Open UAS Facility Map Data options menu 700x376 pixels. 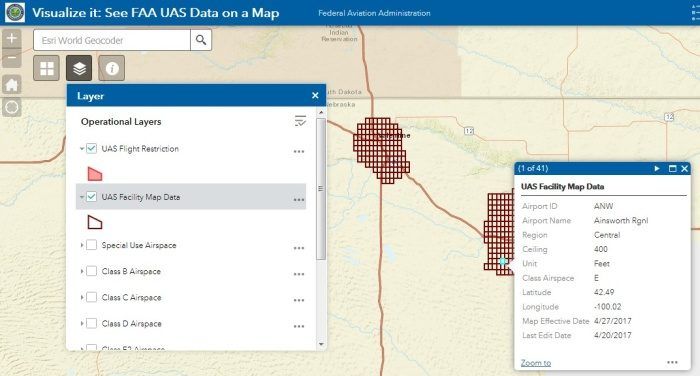[299, 200]
